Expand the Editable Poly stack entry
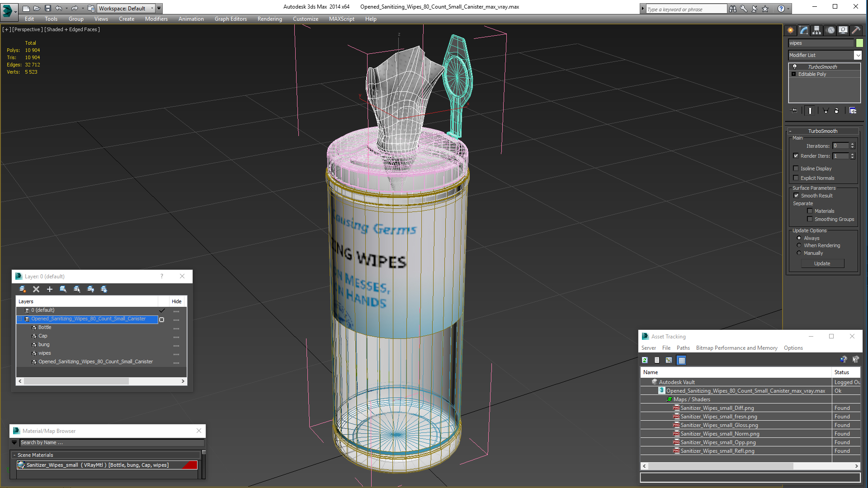Image resolution: width=868 pixels, height=488 pixels. click(793, 74)
